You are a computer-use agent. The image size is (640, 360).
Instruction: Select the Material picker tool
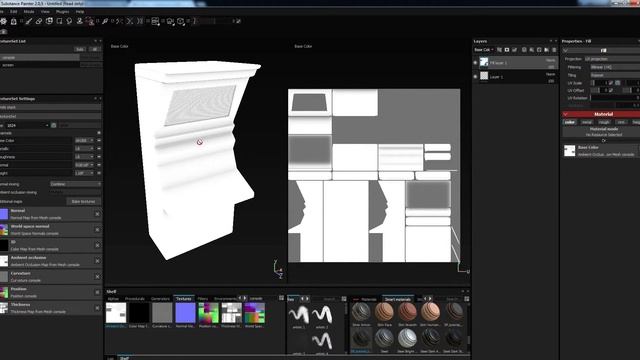tap(105, 21)
